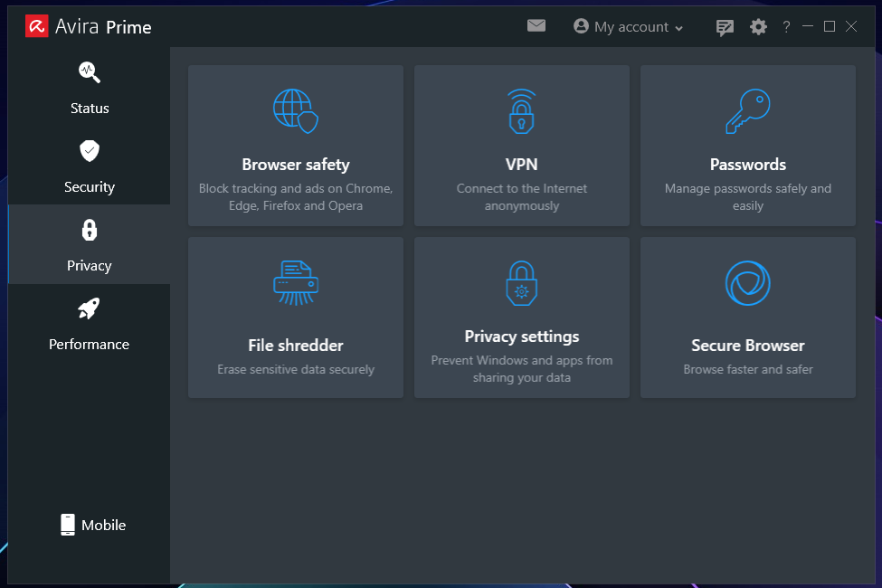Minimize the Avira Prime window

click(x=808, y=26)
